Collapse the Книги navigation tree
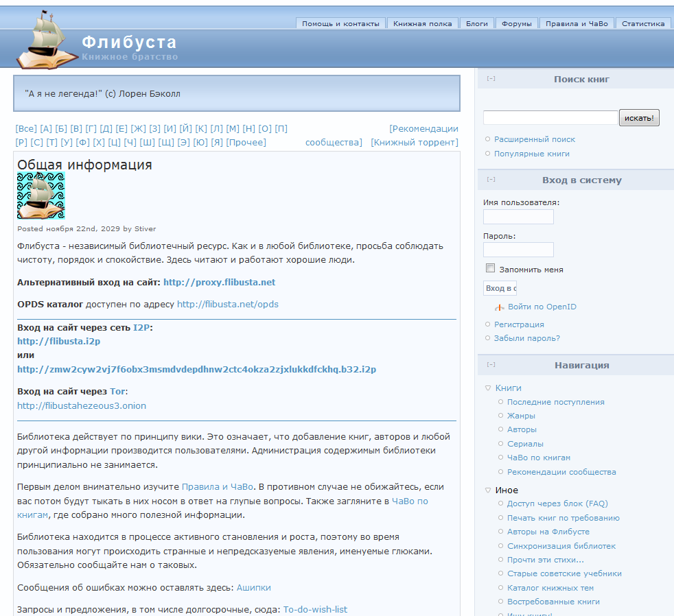 pyautogui.click(x=488, y=388)
